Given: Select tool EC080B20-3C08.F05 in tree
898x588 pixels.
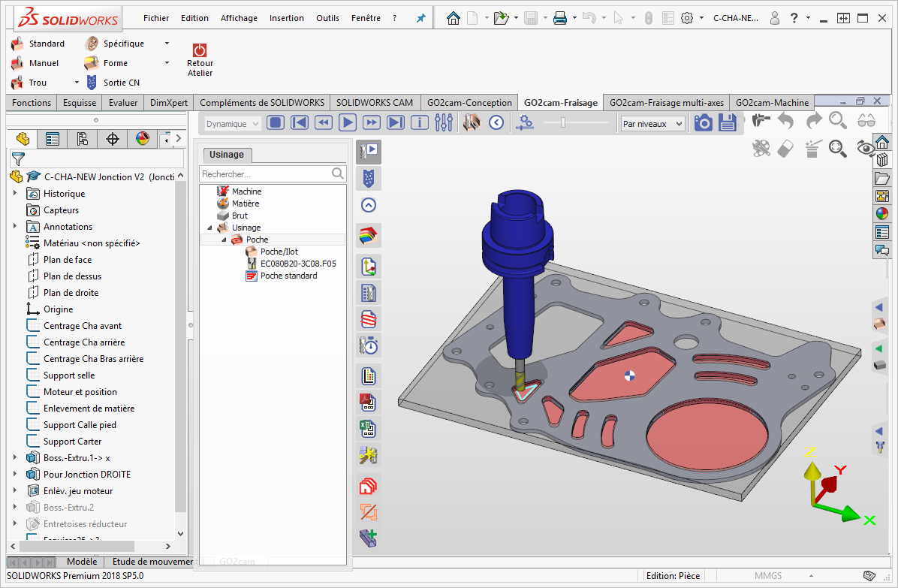Looking at the screenshot, I should tap(298, 264).
